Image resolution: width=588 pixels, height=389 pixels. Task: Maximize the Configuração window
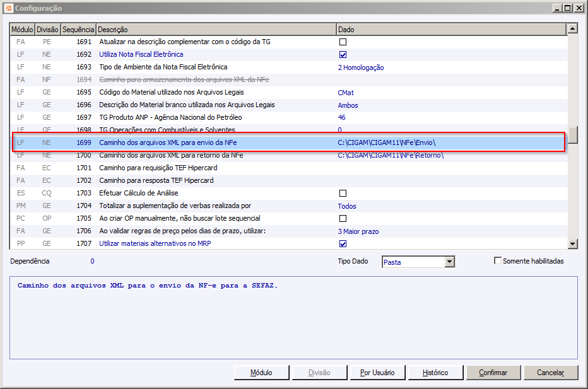[568, 8]
